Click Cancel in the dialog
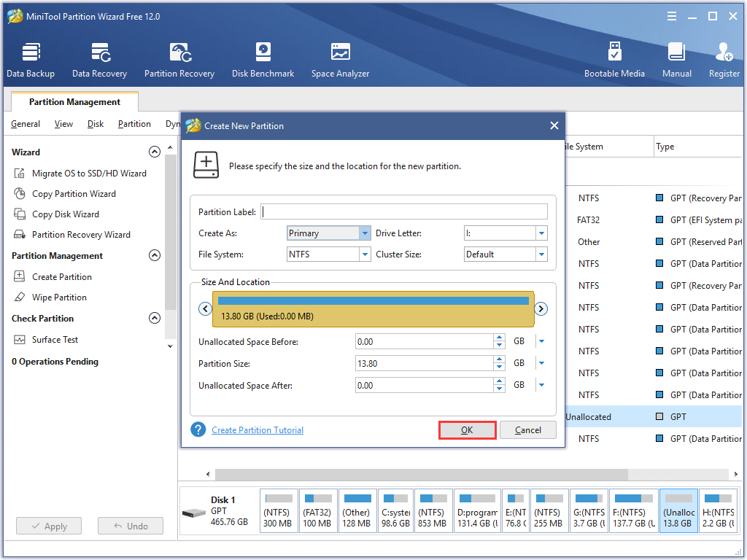 tap(528, 430)
